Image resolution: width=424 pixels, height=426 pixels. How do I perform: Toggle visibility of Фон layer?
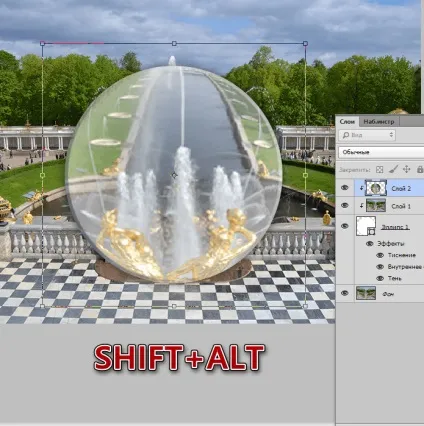[345, 293]
